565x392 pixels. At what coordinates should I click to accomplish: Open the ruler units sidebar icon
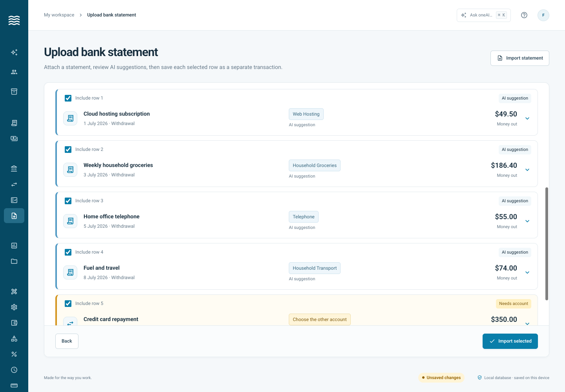[x=14, y=386]
